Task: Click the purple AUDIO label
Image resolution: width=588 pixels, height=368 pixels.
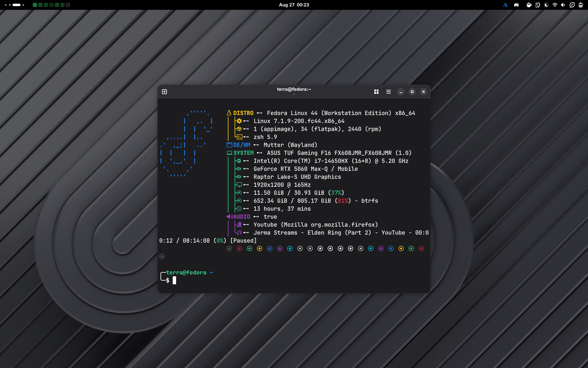Action: 242,217
